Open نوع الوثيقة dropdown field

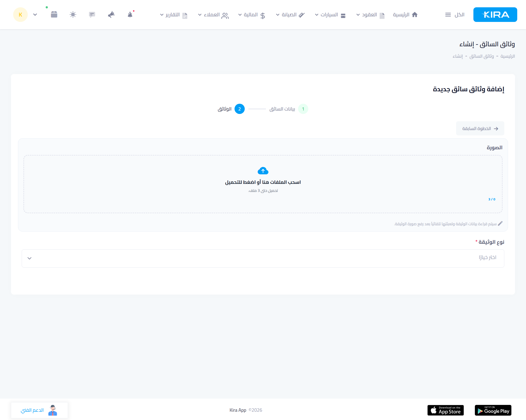point(263,258)
